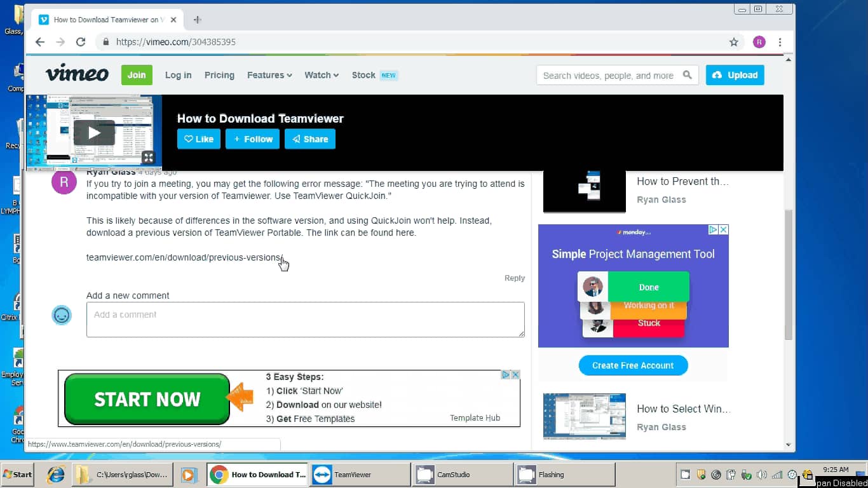Viewport: 868px width, 488px height.
Task: Click the volume icon in system tray
Action: 761,475
